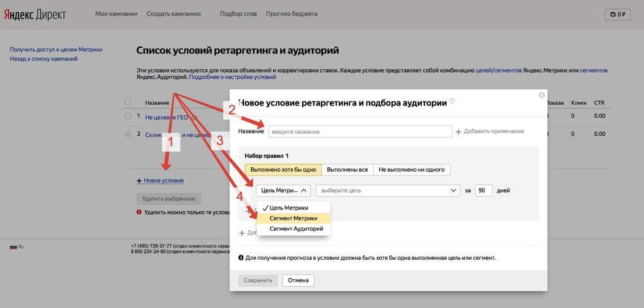Follow Получить доступ к целям Метрики link

click(56, 50)
